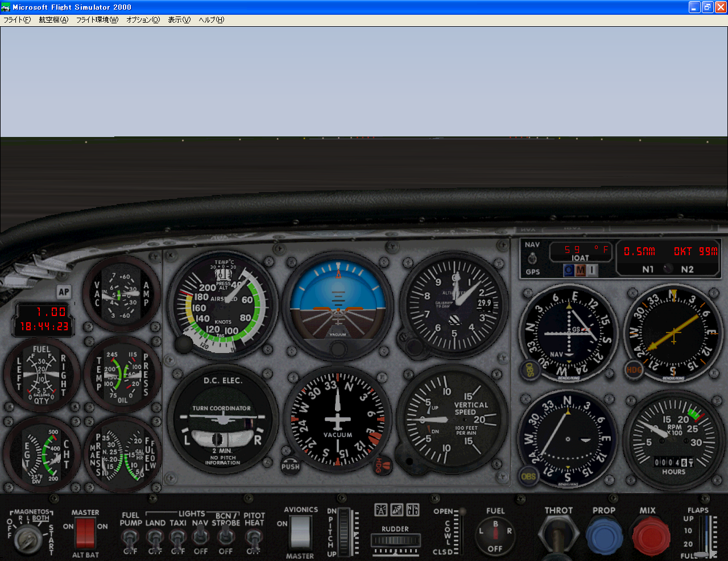
Task: Click the white I inner marker light
Action: click(592, 271)
